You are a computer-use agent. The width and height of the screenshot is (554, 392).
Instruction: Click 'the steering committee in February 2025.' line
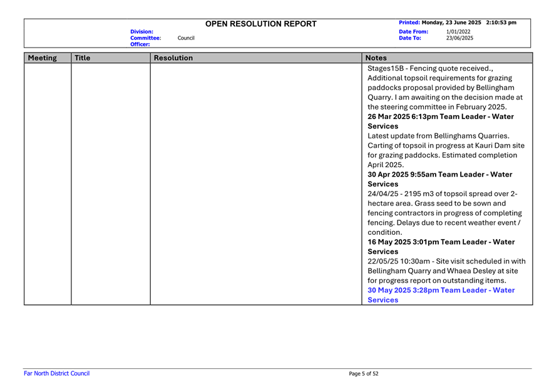coord(438,106)
